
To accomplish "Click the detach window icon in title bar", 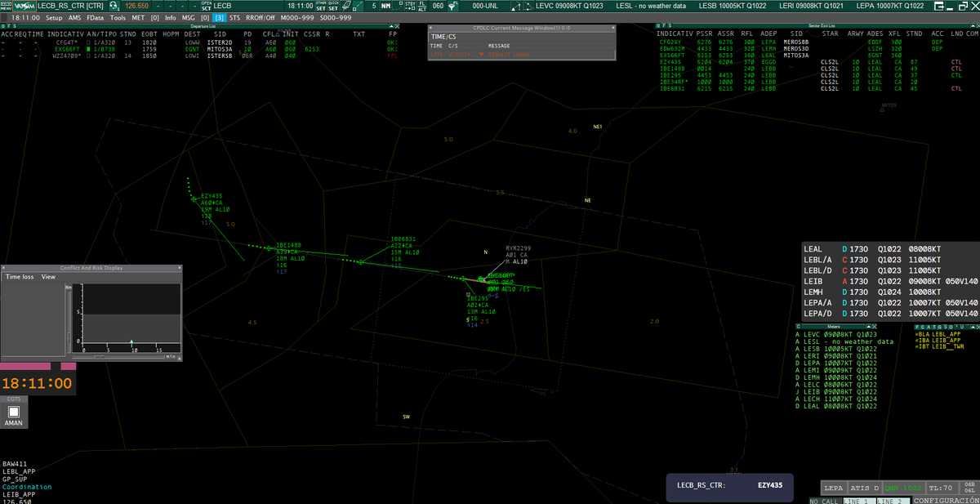I will 940,6.
